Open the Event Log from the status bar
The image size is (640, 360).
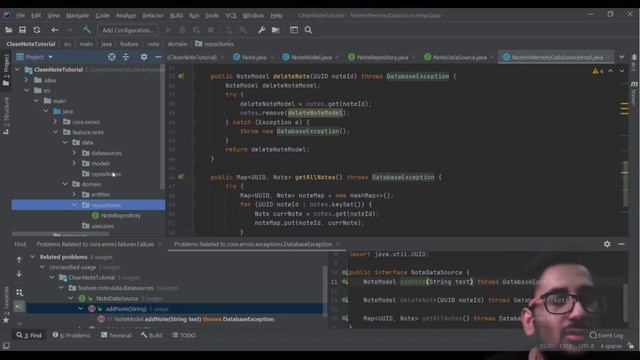point(606,336)
